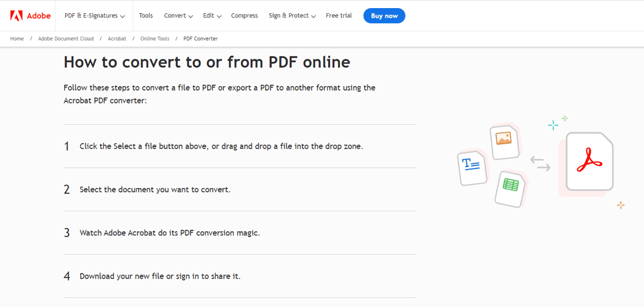This screenshot has height=307, width=644.
Task: Click the image file icon in illustration
Action: (504, 142)
